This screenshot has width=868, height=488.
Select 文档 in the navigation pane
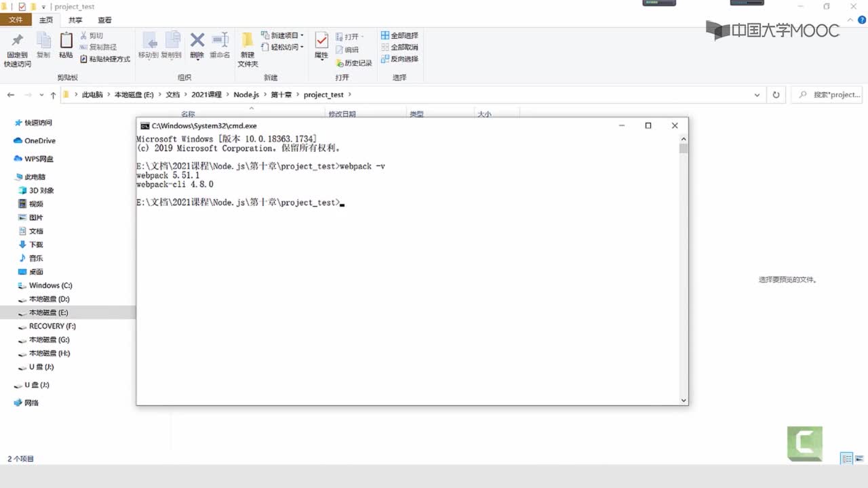31,231
